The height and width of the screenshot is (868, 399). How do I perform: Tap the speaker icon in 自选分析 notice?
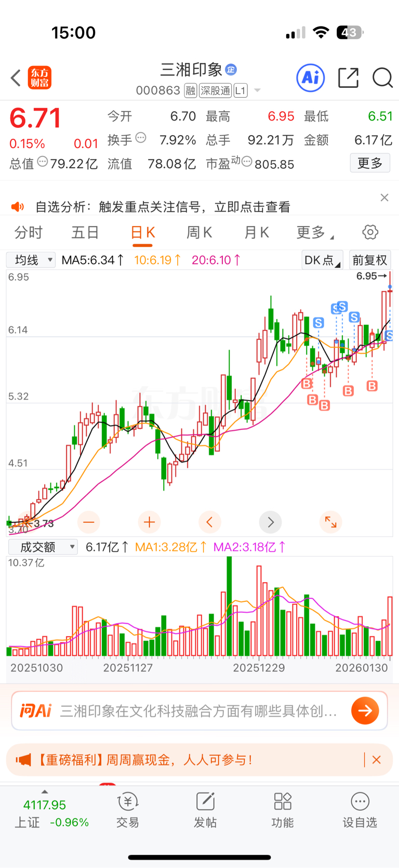[18, 207]
